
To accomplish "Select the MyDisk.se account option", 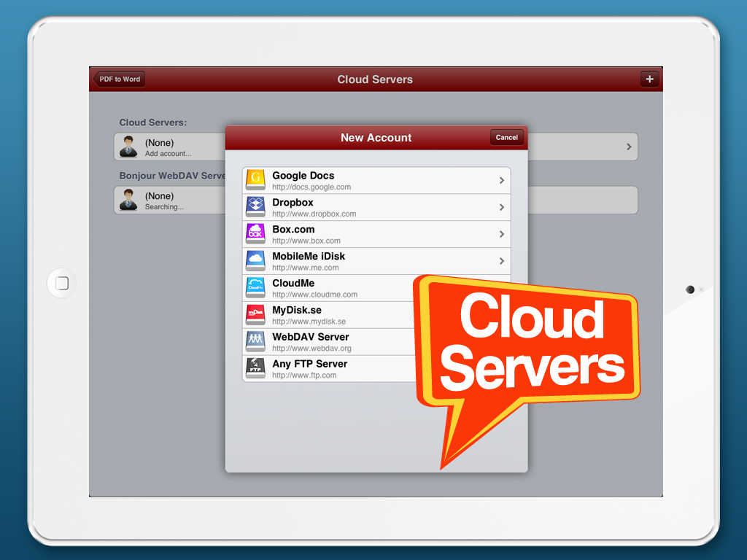I will 321,315.
